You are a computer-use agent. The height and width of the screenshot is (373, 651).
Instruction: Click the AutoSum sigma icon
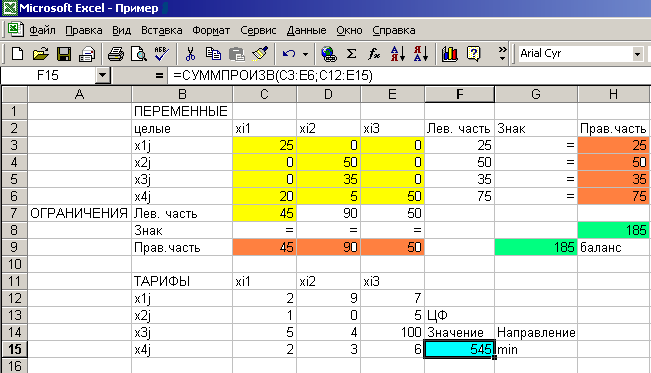point(351,54)
